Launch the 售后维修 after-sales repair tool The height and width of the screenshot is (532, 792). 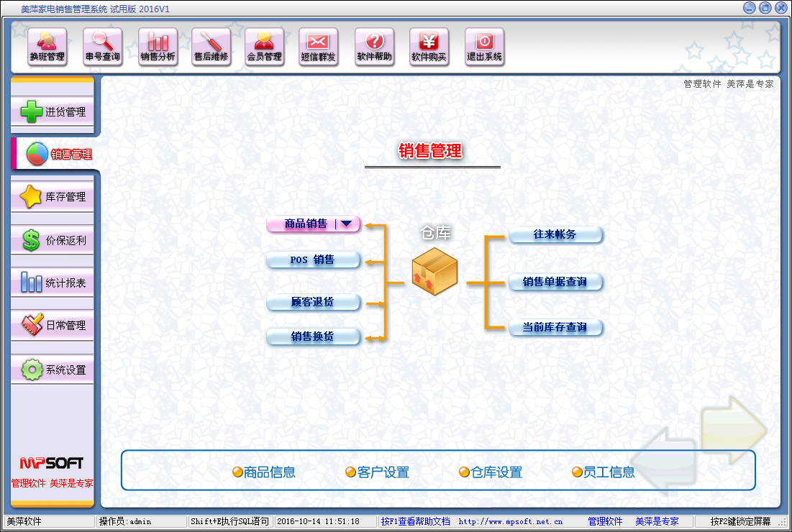211,47
